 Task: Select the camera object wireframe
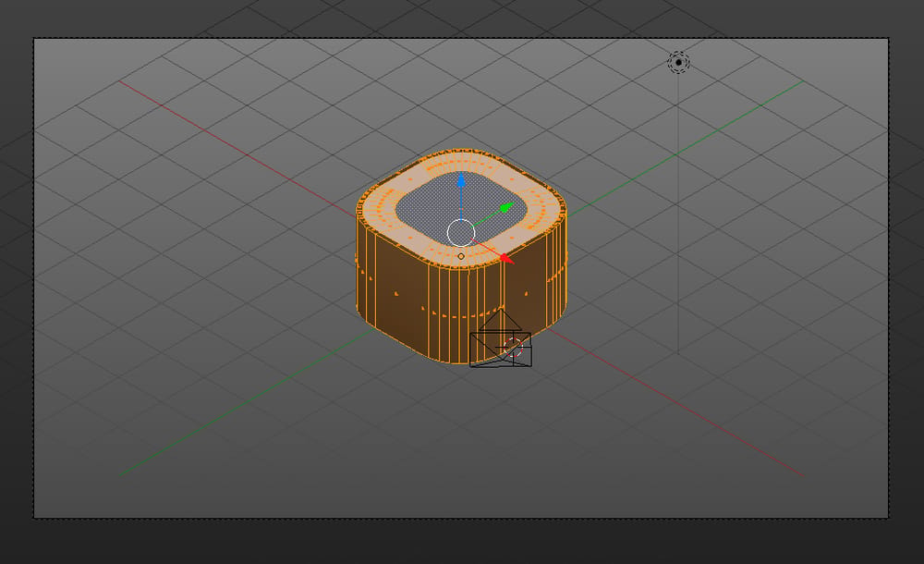click(x=500, y=340)
